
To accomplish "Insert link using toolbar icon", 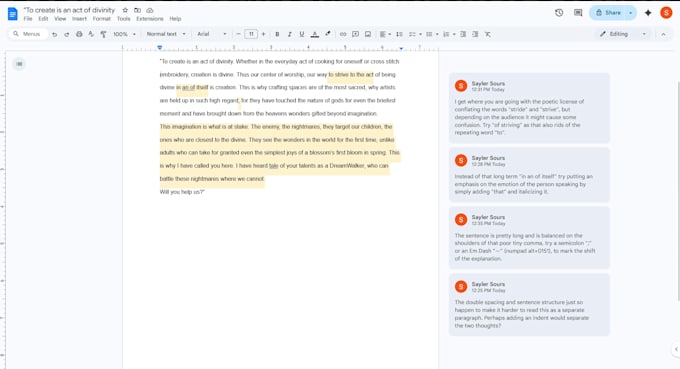I will 343,34.
